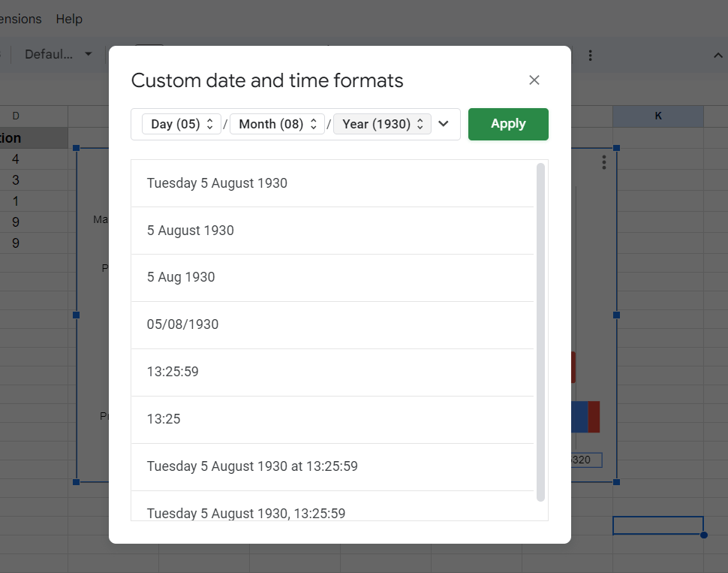Select time format '13:25:59'
The height and width of the screenshot is (573, 728).
pyautogui.click(x=332, y=372)
